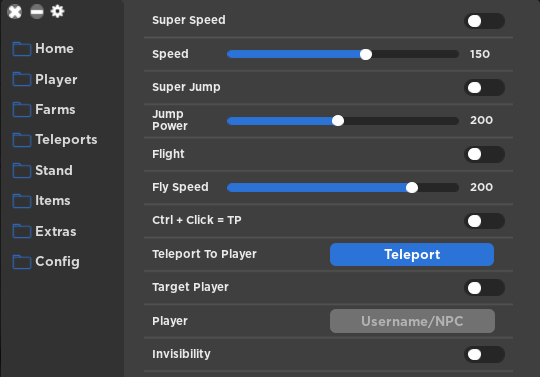This screenshot has height=377, width=540.
Task: Click the folder icon beside Stand
Action: pyautogui.click(x=22, y=170)
